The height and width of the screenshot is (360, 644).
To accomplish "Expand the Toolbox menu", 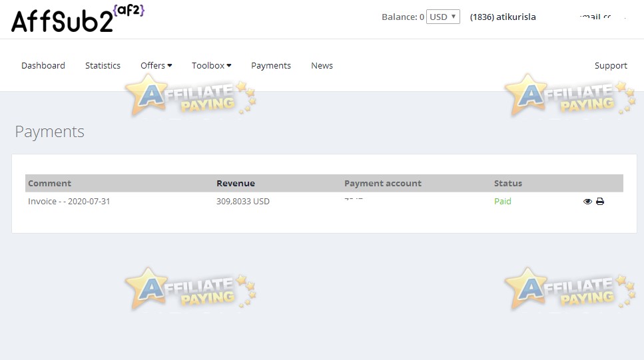I will [212, 66].
